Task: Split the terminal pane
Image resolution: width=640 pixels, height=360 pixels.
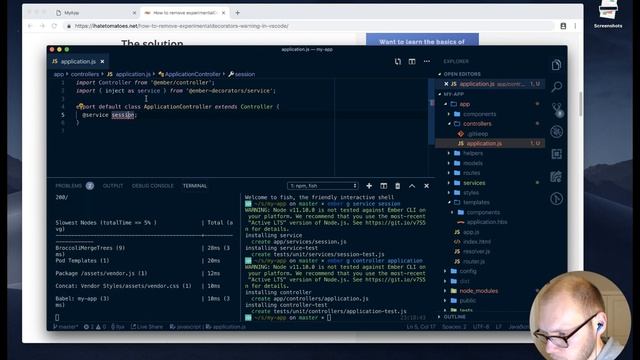Action: (384, 186)
